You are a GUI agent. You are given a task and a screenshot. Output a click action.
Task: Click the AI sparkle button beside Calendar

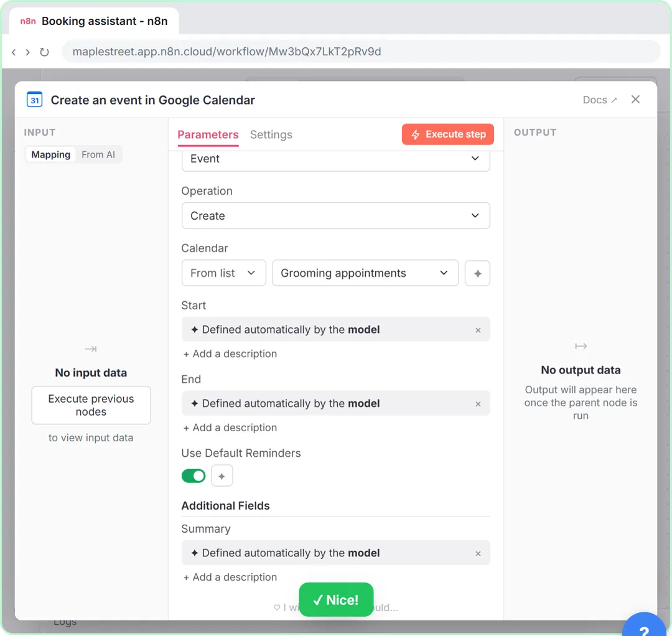tap(477, 273)
